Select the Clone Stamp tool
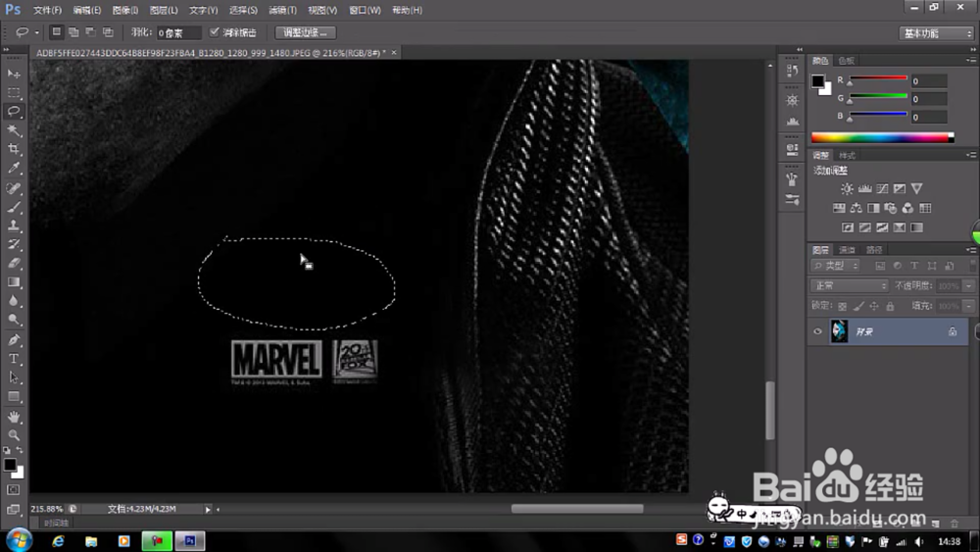The height and width of the screenshot is (552, 980). [x=14, y=226]
